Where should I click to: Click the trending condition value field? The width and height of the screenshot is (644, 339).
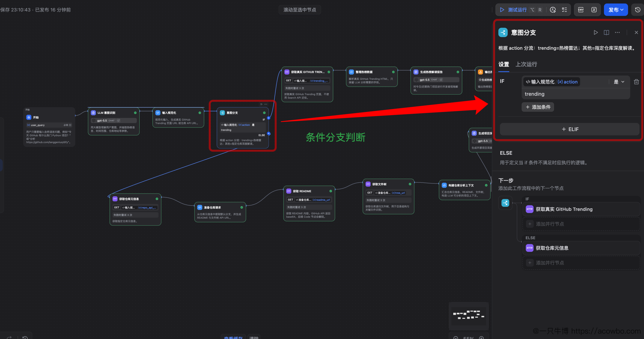tap(576, 94)
